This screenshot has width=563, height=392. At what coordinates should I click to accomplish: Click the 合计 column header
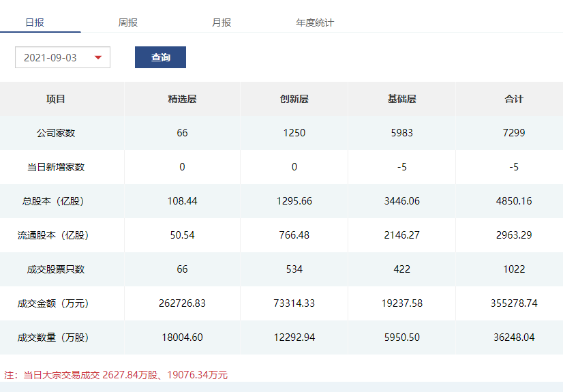(x=514, y=99)
